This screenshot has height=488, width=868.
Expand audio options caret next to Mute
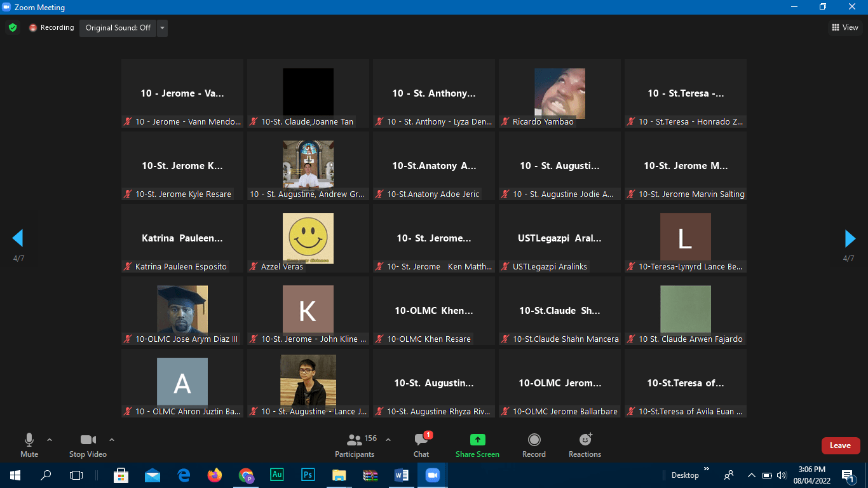point(50,440)
